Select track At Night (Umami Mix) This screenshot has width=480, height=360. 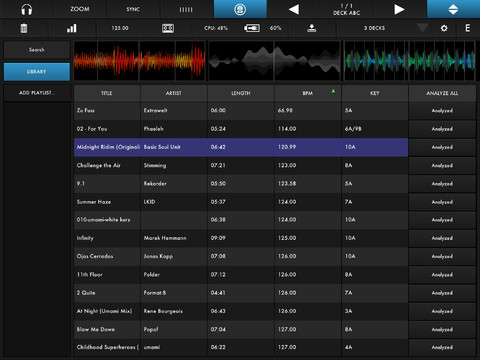point(241,311)
